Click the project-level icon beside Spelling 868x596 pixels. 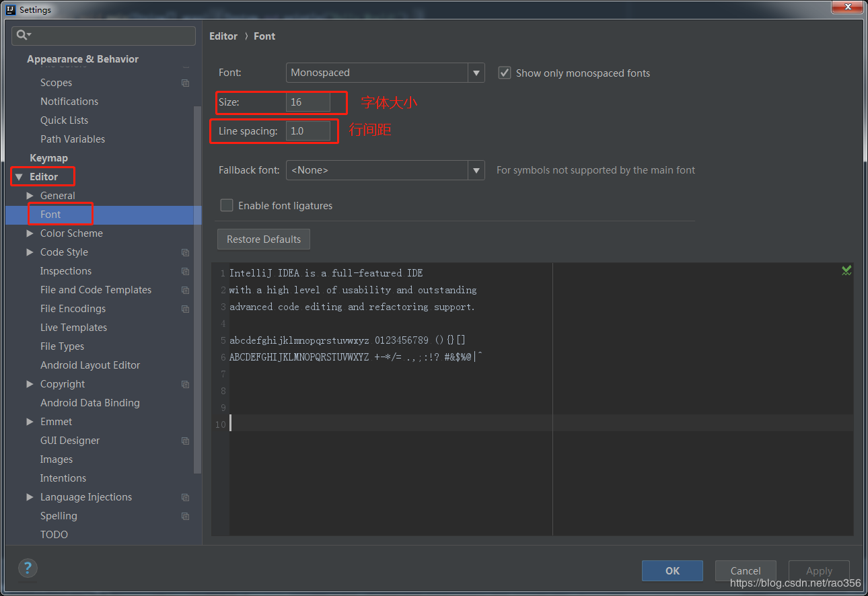click(x=186, y=516)
